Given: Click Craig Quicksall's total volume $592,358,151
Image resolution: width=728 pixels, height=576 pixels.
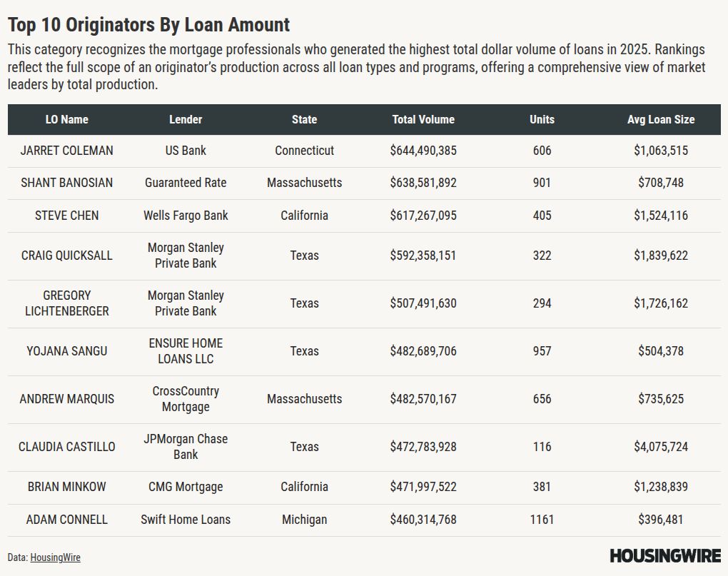Looking at the screenshot, I should click(423, 255).
